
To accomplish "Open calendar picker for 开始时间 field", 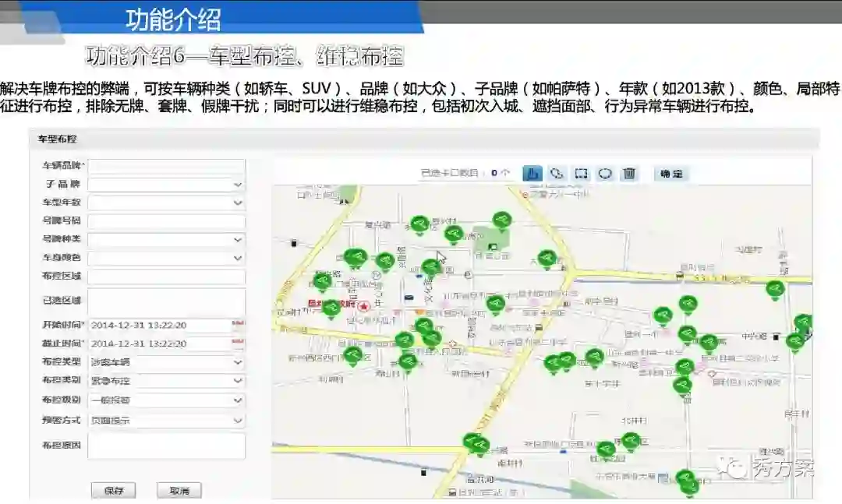I will (238, 323).
